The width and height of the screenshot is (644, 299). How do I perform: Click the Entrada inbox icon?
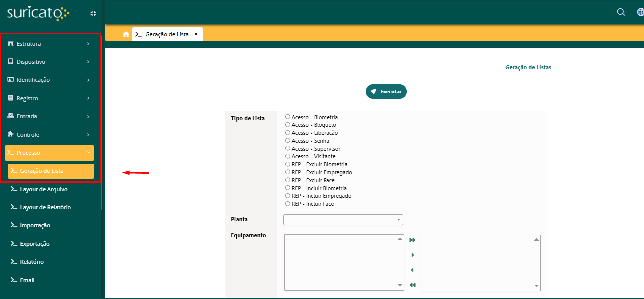(11, 116)
